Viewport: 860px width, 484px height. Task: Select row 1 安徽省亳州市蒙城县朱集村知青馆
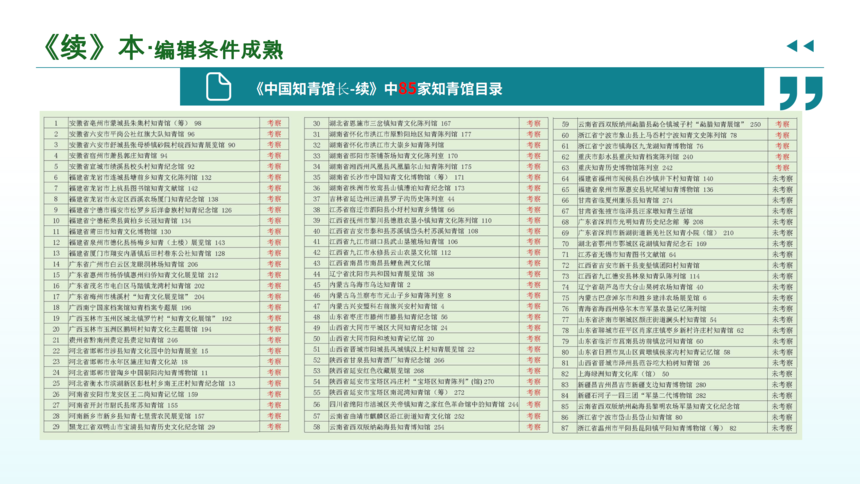click(166, 123)
